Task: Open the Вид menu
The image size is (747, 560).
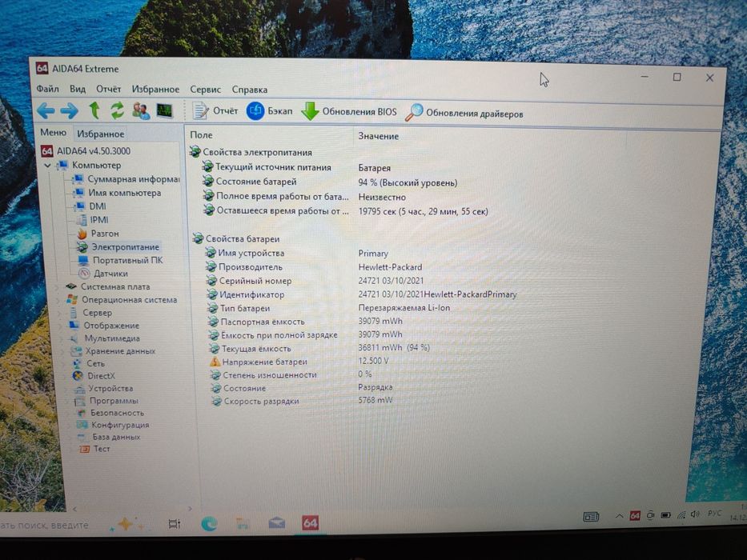Action: pos(78,89)
